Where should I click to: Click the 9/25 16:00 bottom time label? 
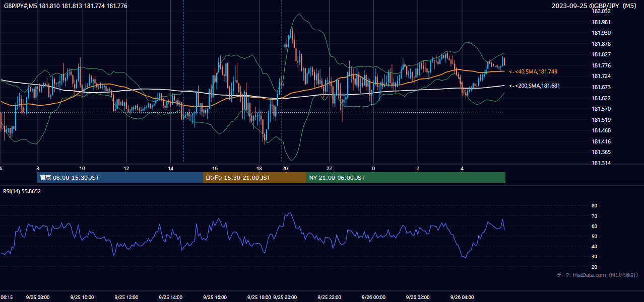coord(215,297)
